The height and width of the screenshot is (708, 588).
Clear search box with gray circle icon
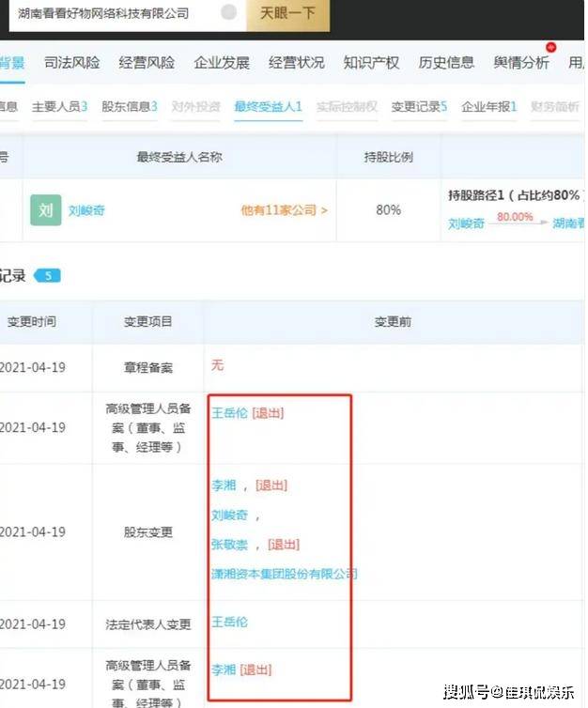[x=229, y=12]
